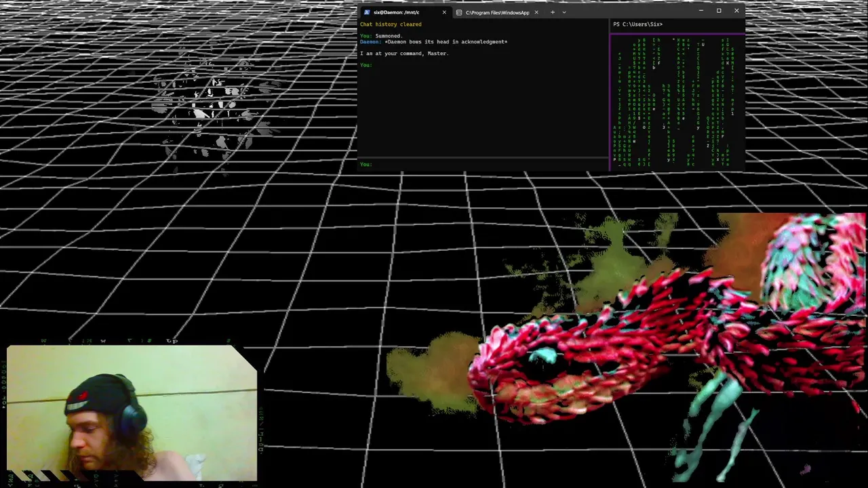Click 'I am at your command, Master.' text
The height and width of the screenshot is (488, 868).
pyautogui.click(x=404, y=54)
